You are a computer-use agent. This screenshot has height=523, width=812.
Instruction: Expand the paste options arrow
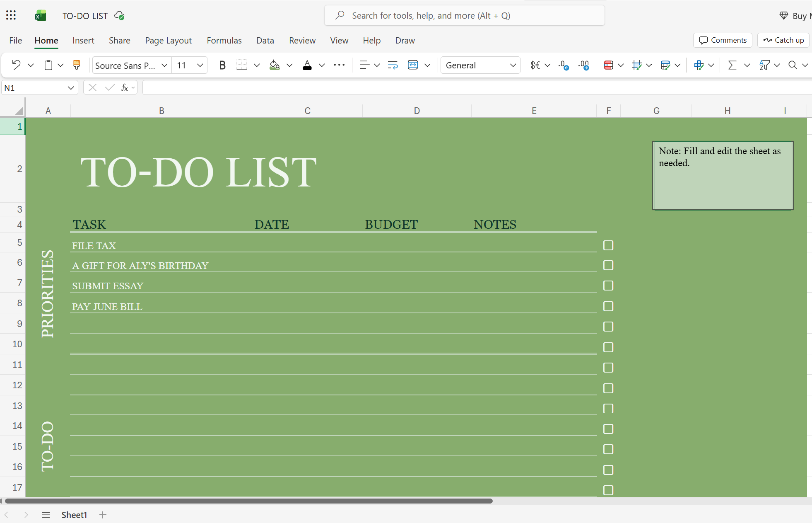(60, 65)
